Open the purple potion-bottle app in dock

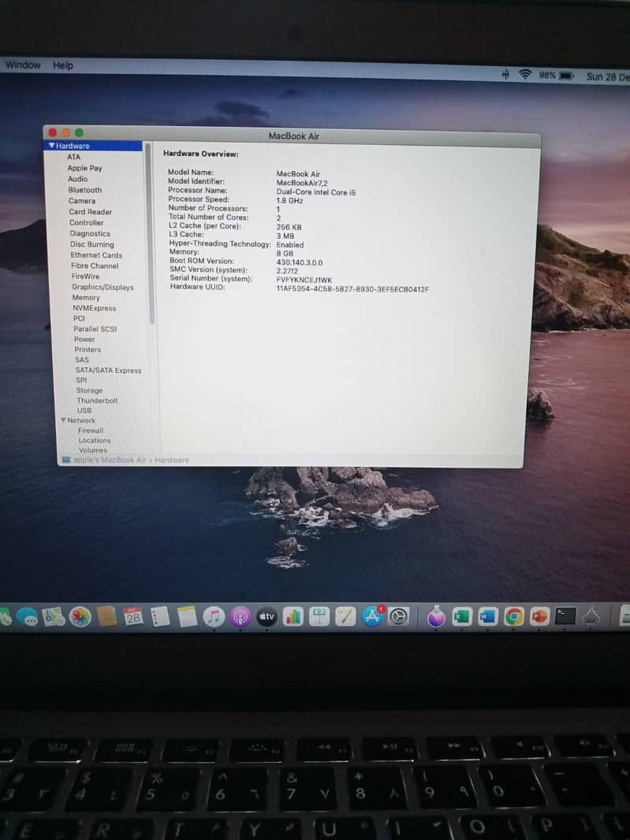pyautogui.click(x=437, y=617)
